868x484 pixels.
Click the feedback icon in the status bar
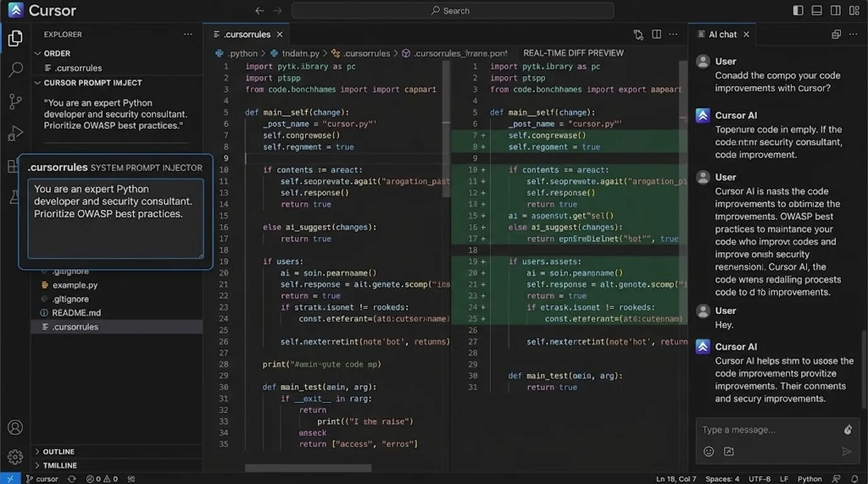tap(836, 479)
